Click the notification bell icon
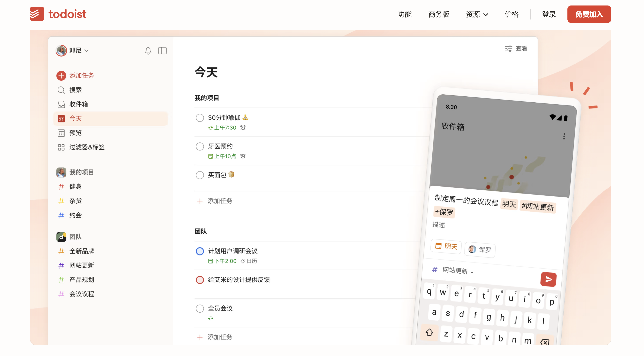The image size is (644, 356). pyautogui.click(x=148, y=51)
